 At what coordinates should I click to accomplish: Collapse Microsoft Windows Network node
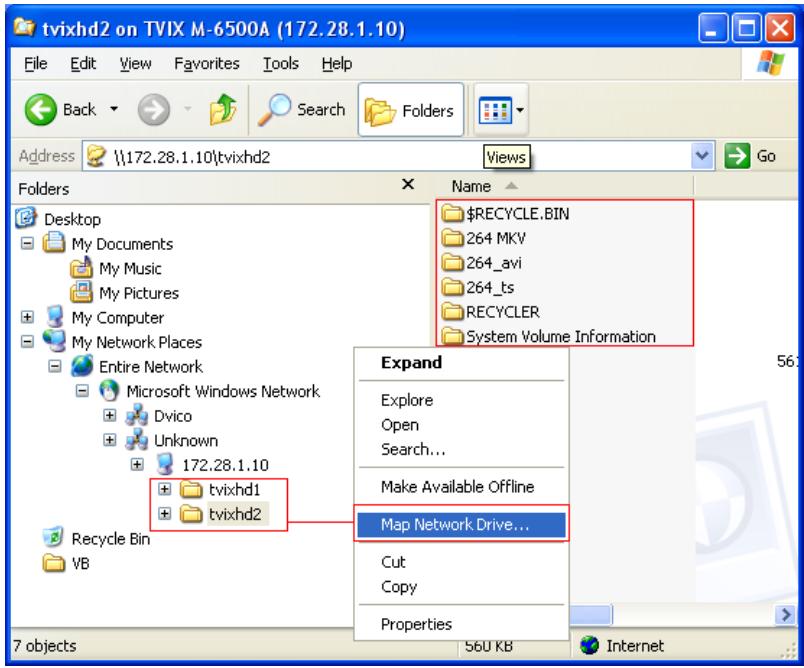point(82,391)
